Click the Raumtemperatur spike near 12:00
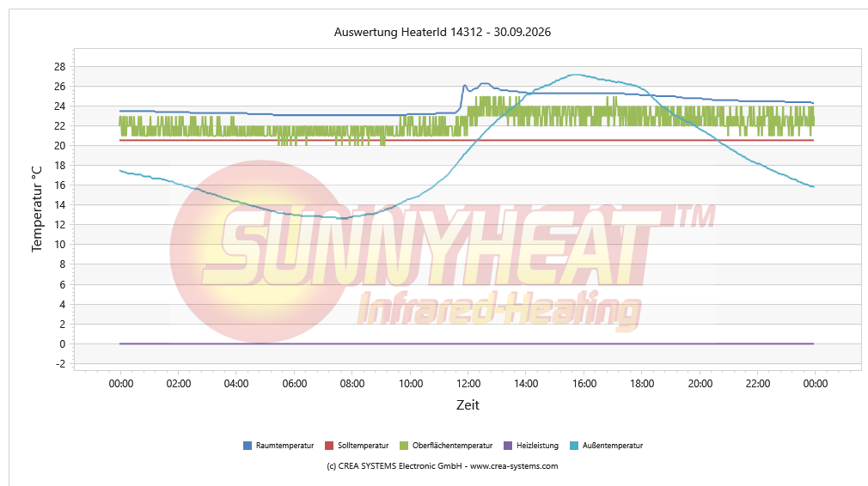Image resolution: width=868 pixels, height=486 pixels. pos(464,86)
